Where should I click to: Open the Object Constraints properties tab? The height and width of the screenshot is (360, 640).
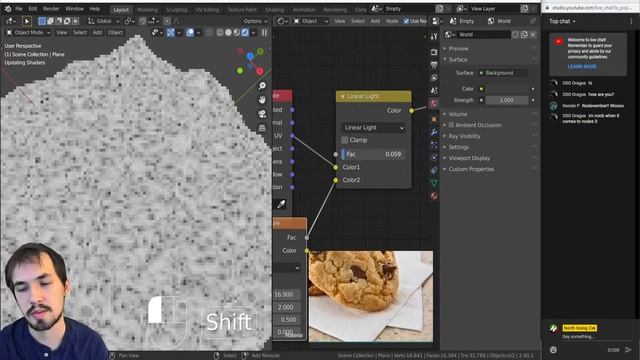coord(434,170)
